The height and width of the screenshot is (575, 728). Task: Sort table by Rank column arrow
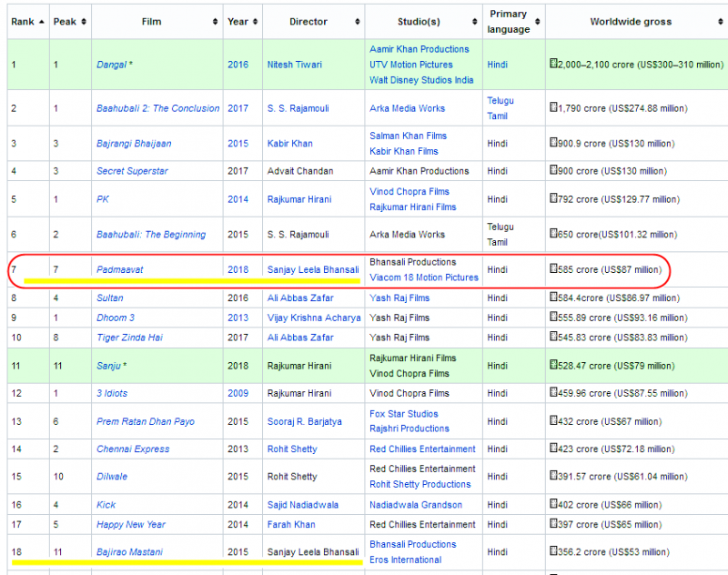(42, 22)
